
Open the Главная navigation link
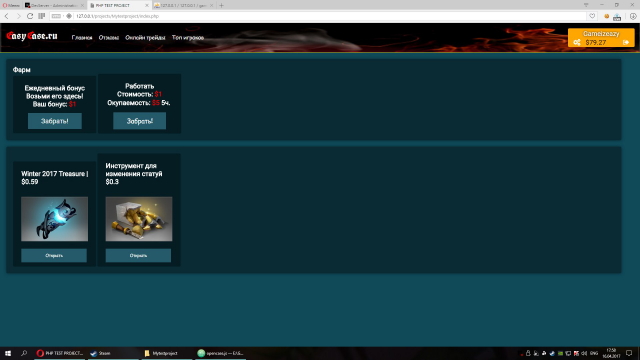[82, 38]
